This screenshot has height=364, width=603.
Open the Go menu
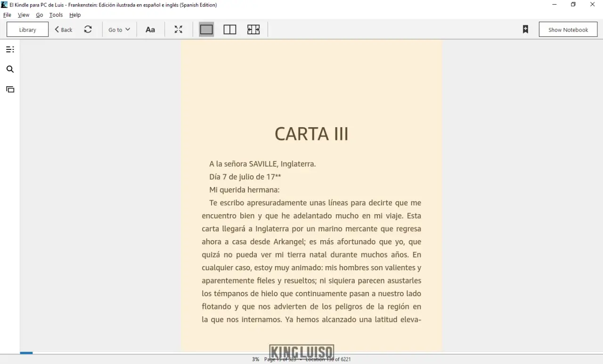point(40,15)
